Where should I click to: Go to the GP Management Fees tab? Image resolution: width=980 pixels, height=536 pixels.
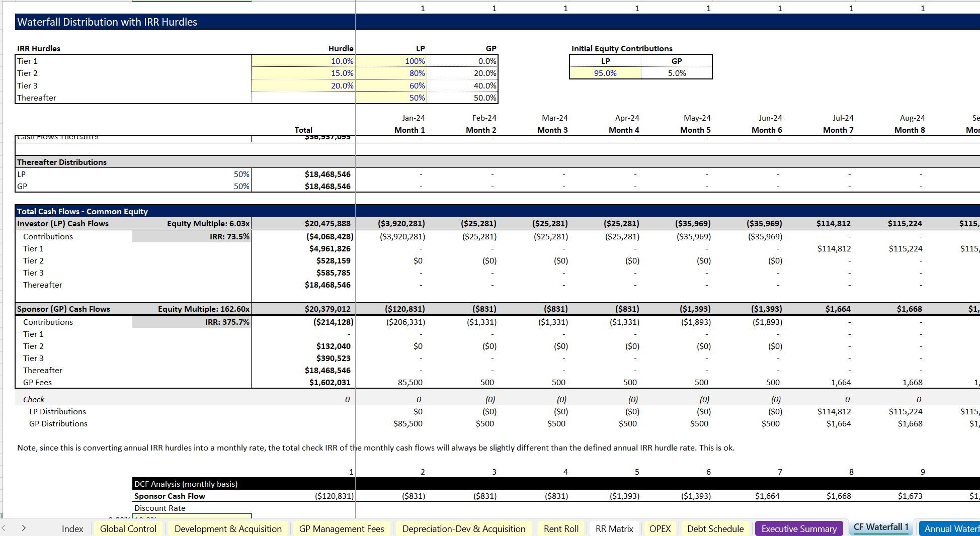[x=342, y=528]
